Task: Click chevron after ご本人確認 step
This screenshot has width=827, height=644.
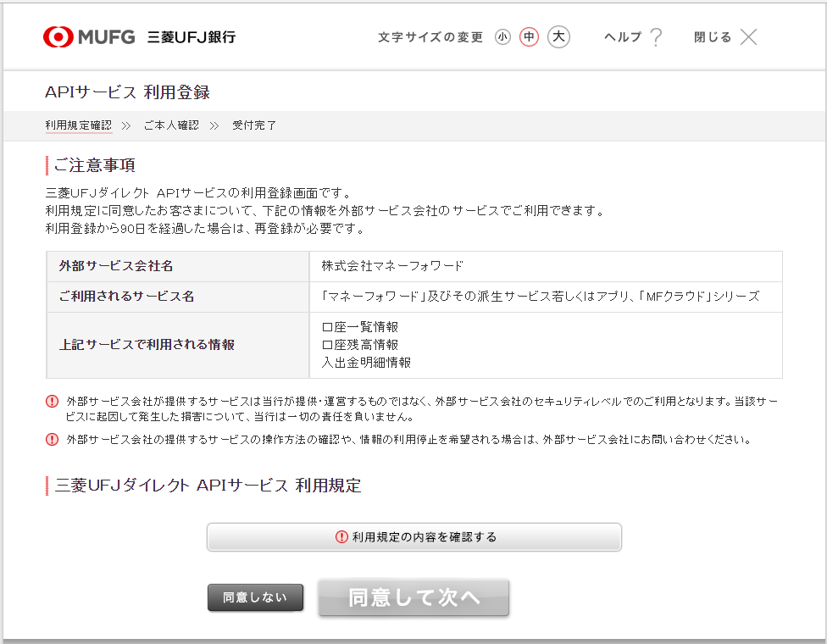Action: tap(214, 126)
